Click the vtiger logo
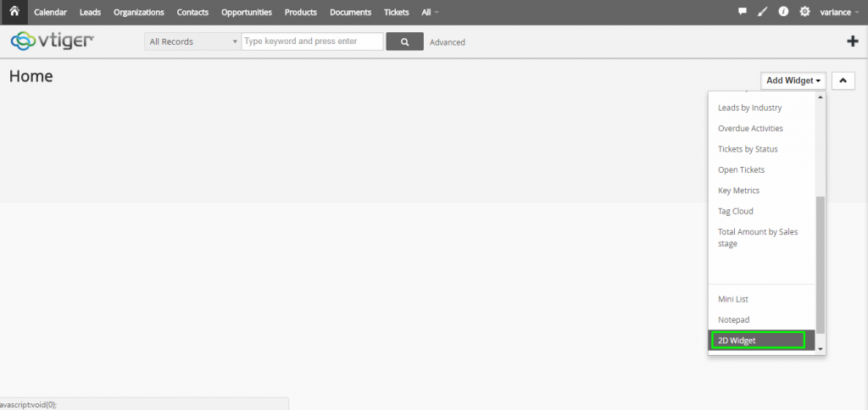 [53, 41]
